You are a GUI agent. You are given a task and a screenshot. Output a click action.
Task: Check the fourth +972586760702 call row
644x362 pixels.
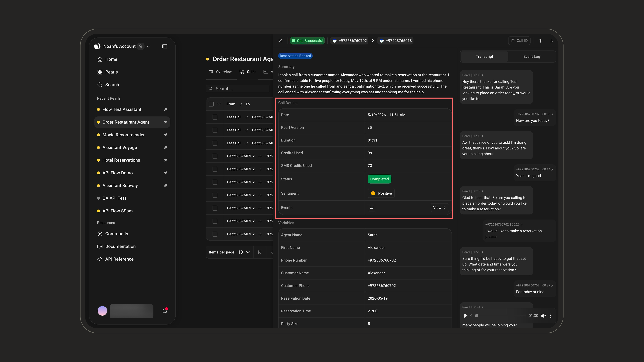point(215,195)
